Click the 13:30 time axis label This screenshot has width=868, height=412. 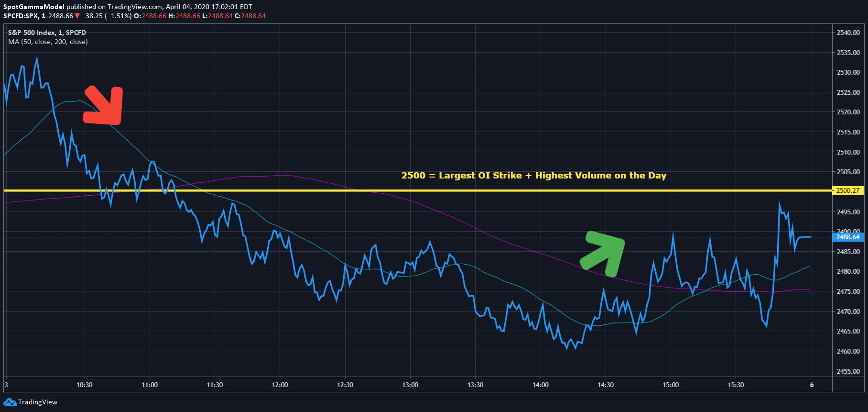click(475, 385)
